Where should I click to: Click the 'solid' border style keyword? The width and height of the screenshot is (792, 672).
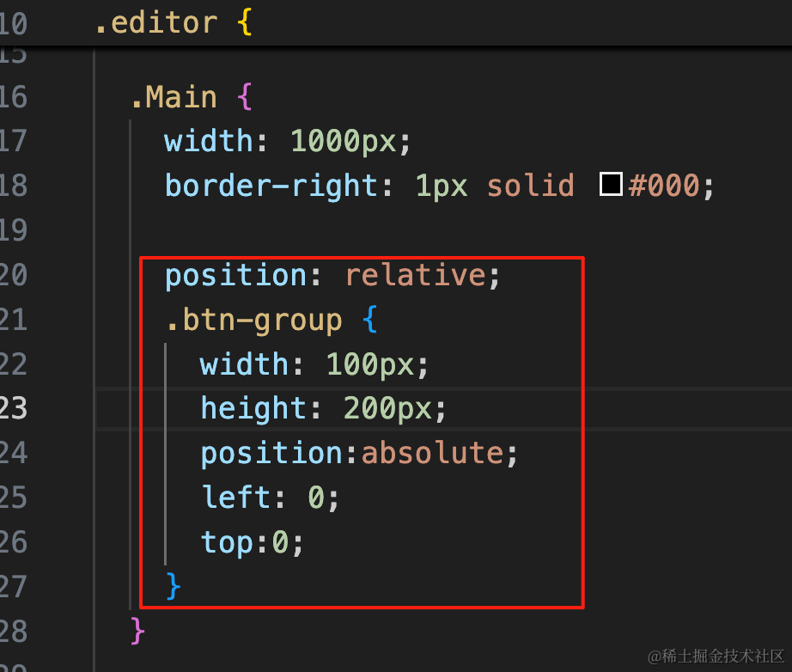tap(530, 186)
